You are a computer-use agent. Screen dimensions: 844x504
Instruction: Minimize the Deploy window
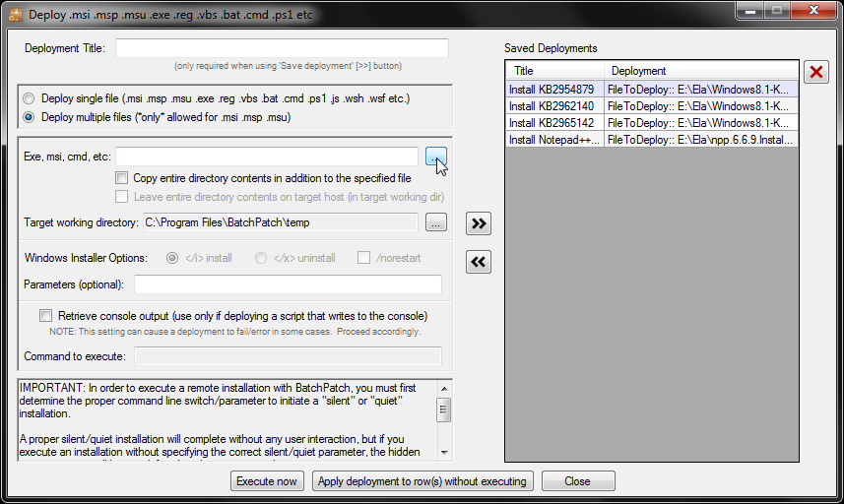(x=750, y=10)
